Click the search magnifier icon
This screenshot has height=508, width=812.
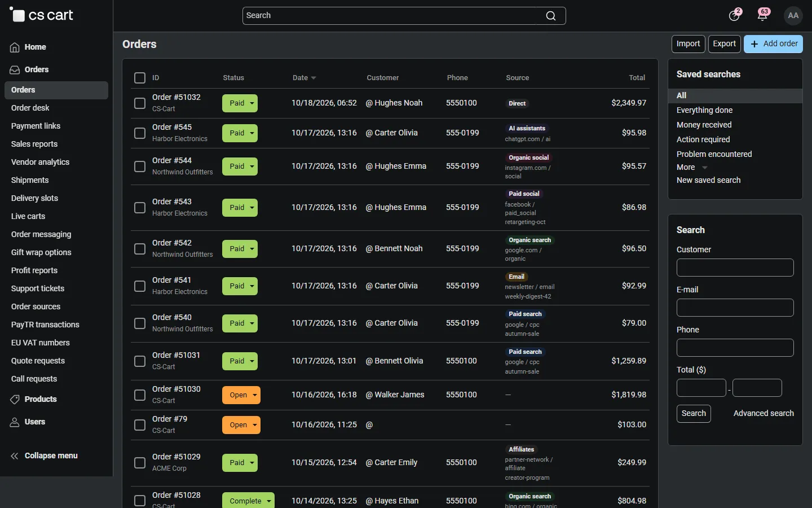point(551,16)
